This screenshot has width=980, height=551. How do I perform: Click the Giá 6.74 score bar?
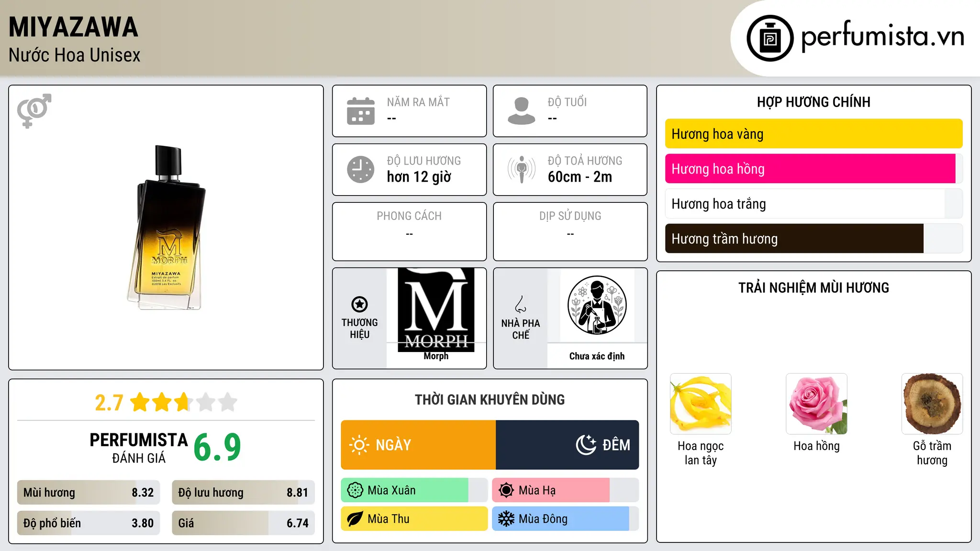[243, 523]
